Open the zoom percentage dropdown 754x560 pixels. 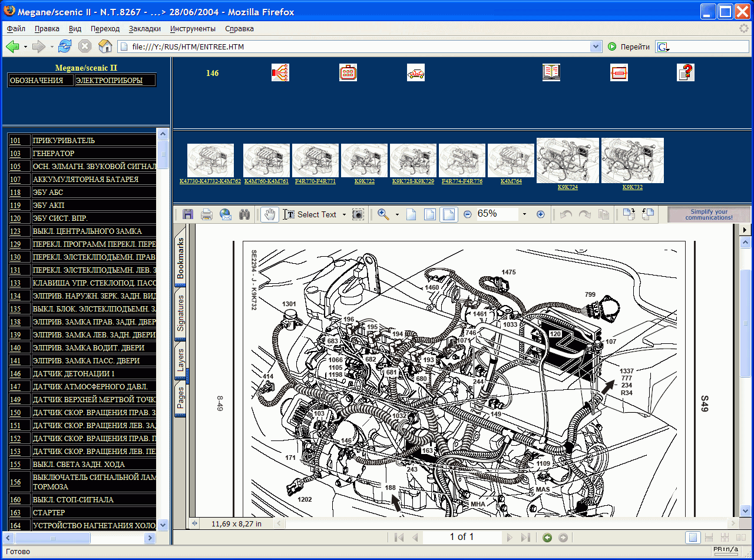pyautogui.click(x=524, y=215)
